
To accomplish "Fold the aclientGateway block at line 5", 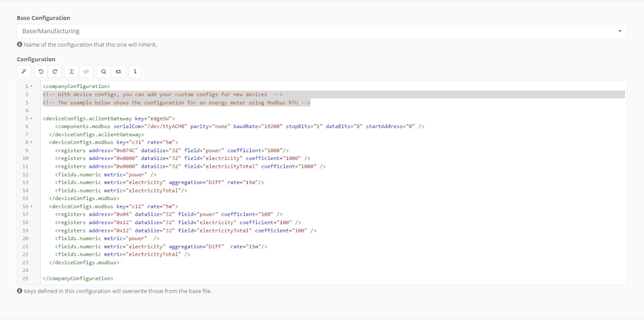I will pyautogui.click(x=31, y=119).
